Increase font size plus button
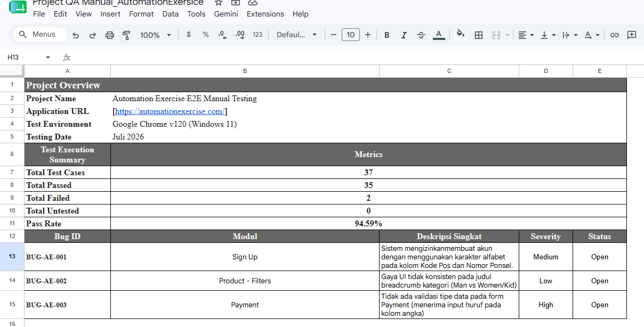The width and height of the screenshot is (644, 327). 368,35
